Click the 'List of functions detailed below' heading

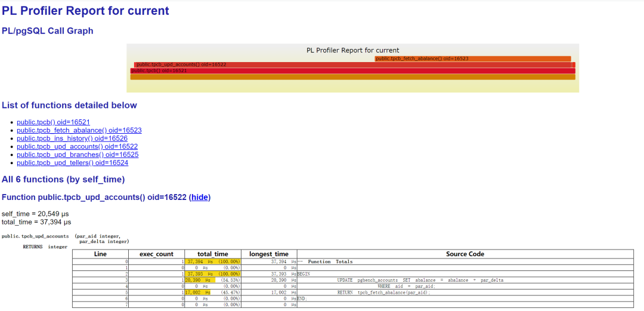click(x=69, y=105)
